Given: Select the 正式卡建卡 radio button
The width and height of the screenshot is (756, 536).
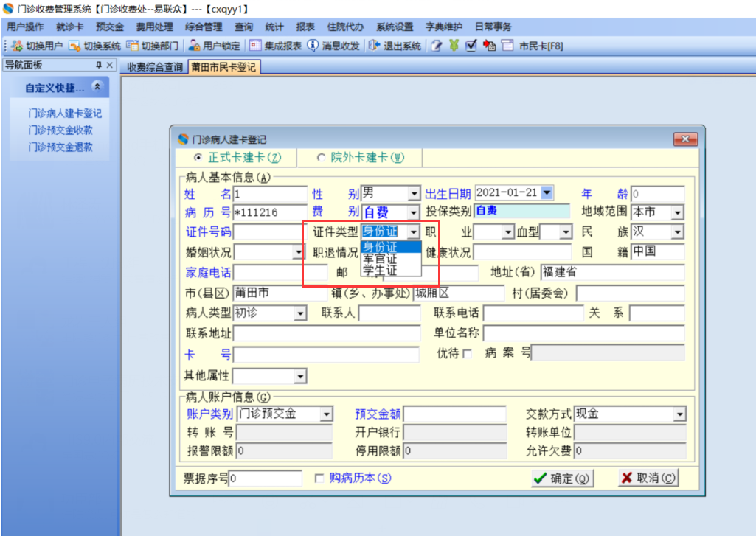Looking at the screenshot, I should (198, 158).
